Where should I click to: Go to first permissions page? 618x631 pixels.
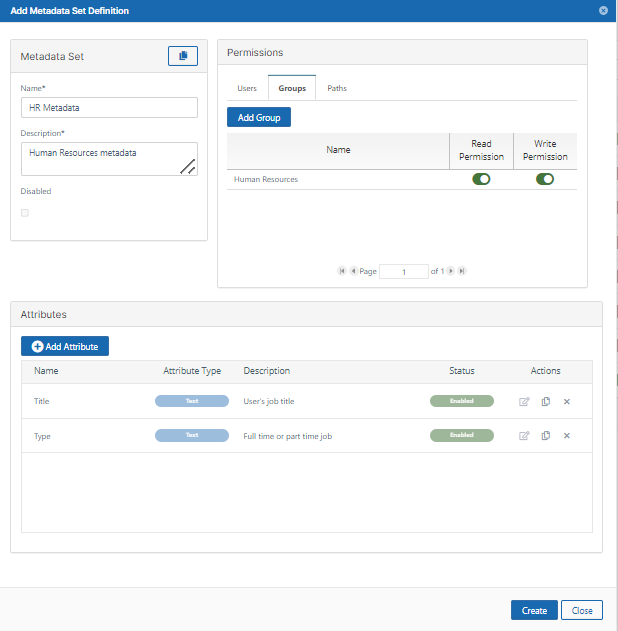[342, 271]
